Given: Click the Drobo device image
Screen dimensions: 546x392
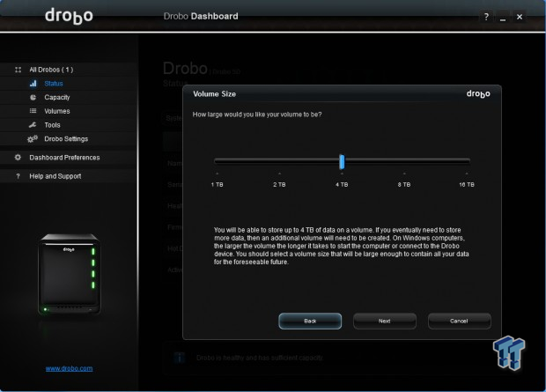Looking at the screenshot, I should pyautogui.click(x=70, y=274).
